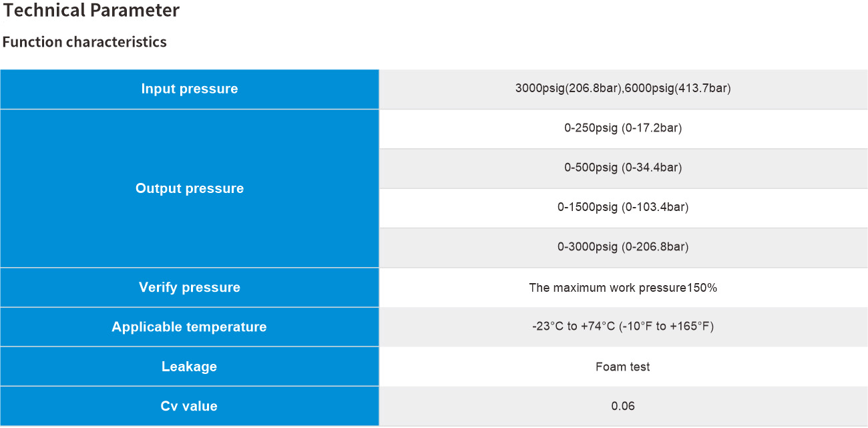
Task: Click the '0-500psig (0-34.4bar)' cell
Action: click(x=623, y=168)
